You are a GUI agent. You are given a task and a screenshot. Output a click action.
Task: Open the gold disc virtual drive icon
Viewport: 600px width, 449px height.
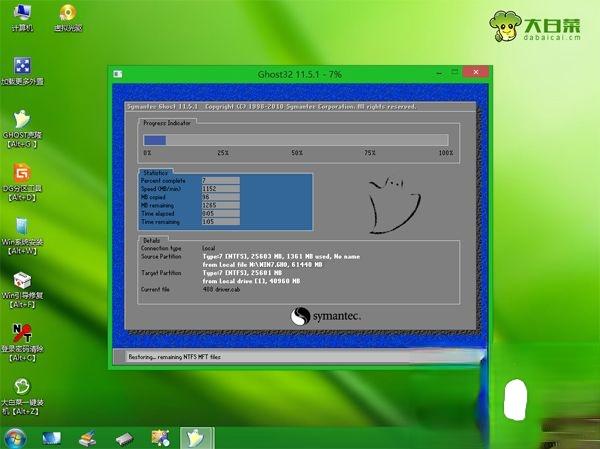coord(68,18)
